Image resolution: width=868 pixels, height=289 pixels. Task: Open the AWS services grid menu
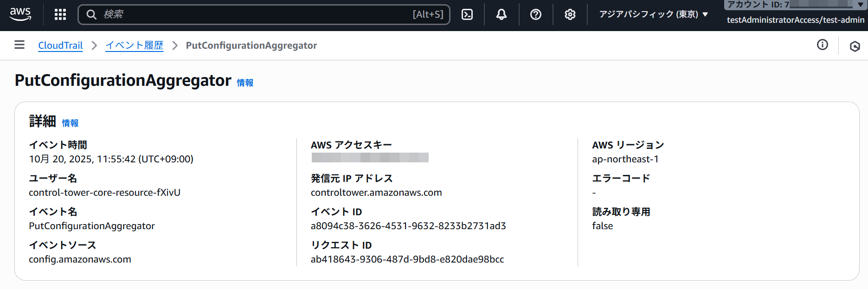(60, 14)
